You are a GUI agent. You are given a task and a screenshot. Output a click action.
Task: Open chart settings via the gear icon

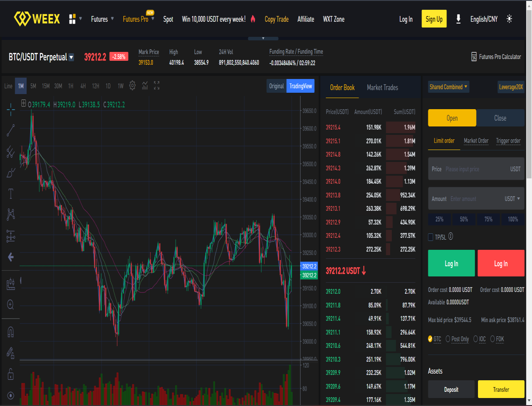click(132, 86)
